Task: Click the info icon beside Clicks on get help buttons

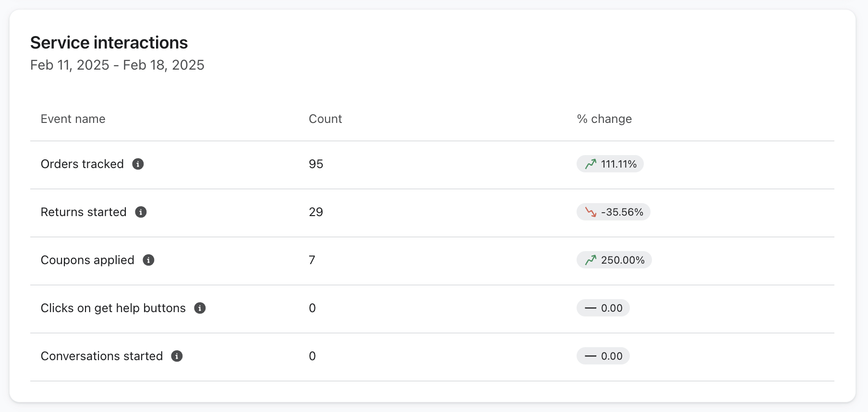Action: pyautogui.click(x=200, y=308)
